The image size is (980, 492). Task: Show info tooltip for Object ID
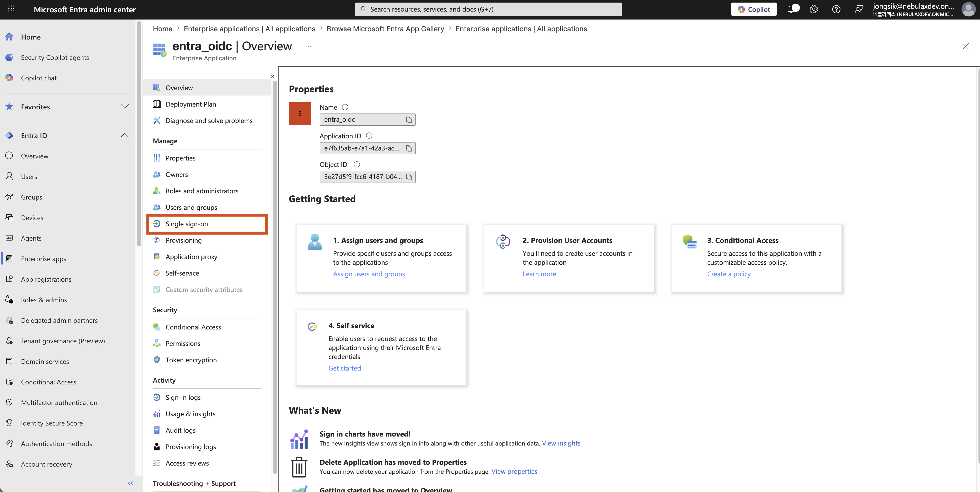[x=356, y=165]
